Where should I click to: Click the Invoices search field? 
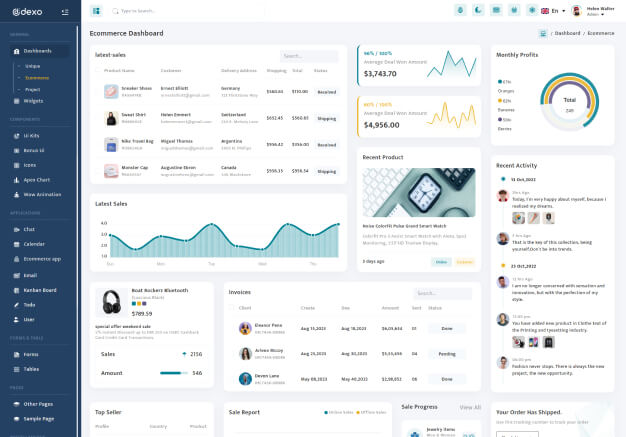(442, 294)
